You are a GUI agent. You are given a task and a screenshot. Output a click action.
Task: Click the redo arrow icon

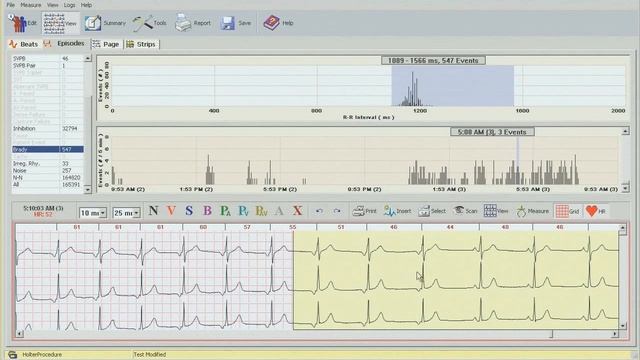(x=337, y=211)
